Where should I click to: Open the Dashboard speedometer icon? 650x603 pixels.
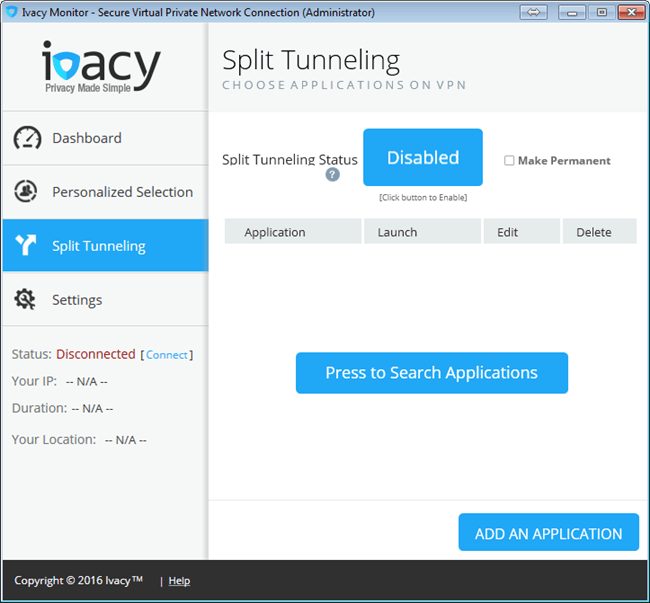(x=27, y=138)
